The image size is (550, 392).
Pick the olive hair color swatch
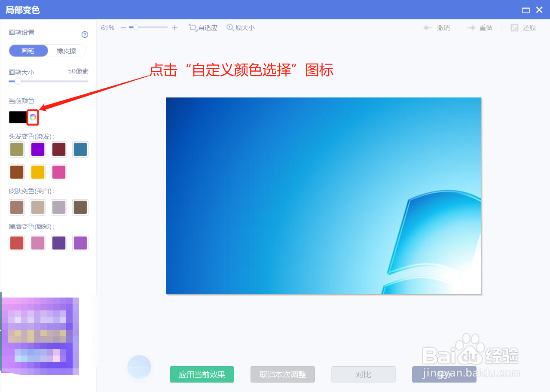click(x=17, y=149)
